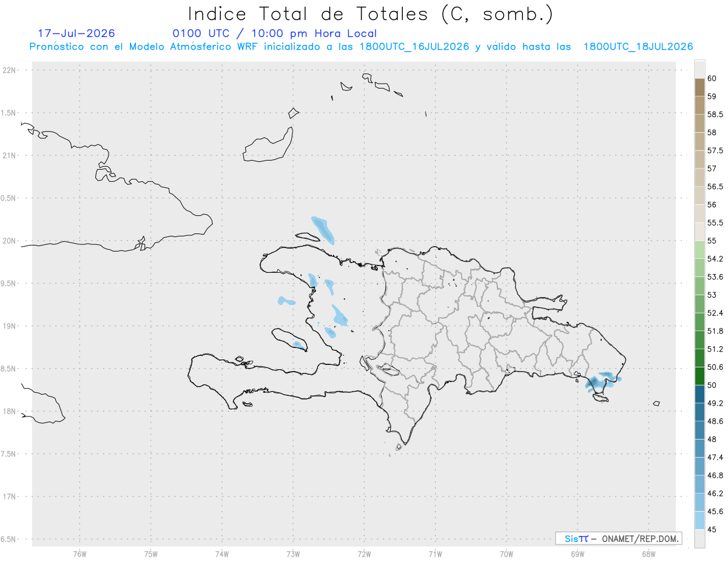This screenshot has height=562, width=728.
Task: Click the colorbar value '45.6'
Action: point(715,511)
